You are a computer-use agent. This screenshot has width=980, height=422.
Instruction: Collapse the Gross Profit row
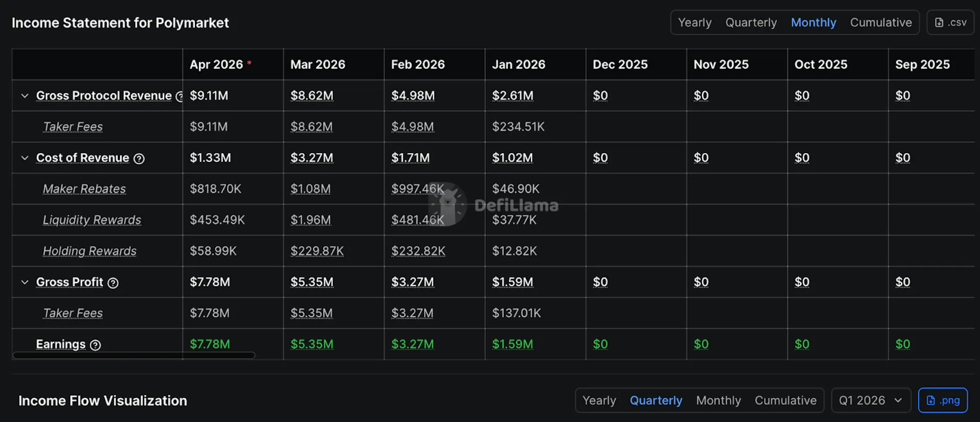point(24,282)
